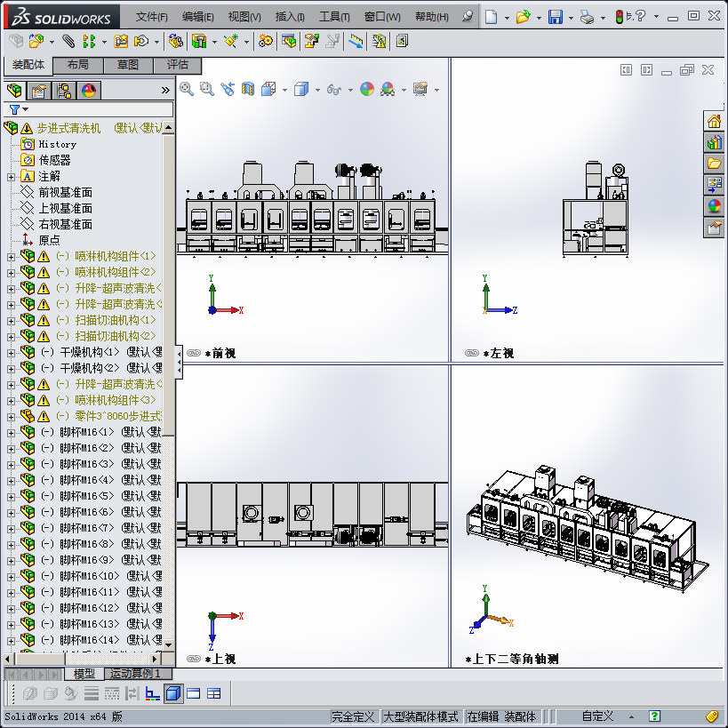Select the Move Component tool
This screenshot has width=728, height=728.
(141, 41)
